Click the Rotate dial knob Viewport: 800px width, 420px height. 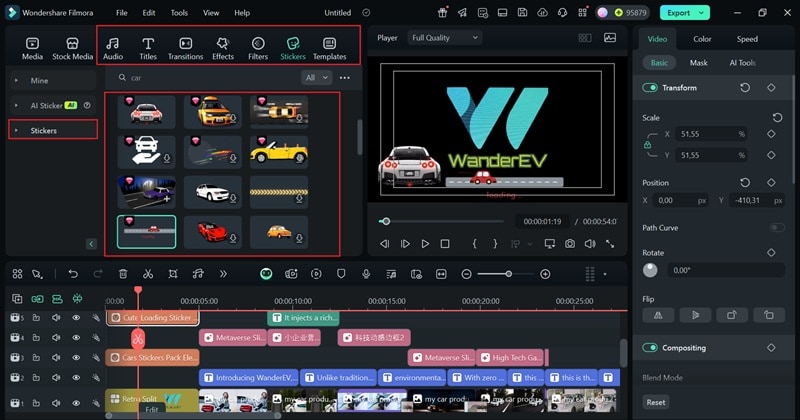[650, 270]
